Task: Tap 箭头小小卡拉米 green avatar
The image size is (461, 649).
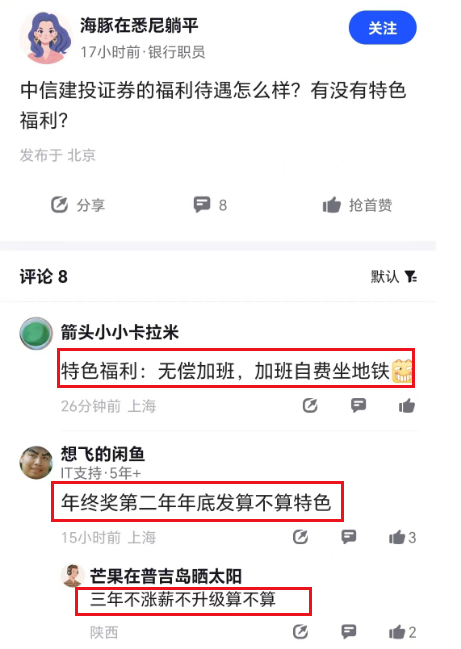Action: tap(36, 334)
